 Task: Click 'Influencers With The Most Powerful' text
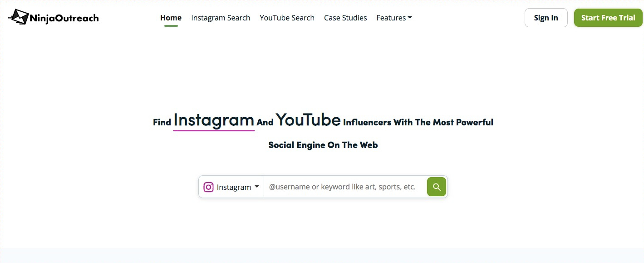418,122
